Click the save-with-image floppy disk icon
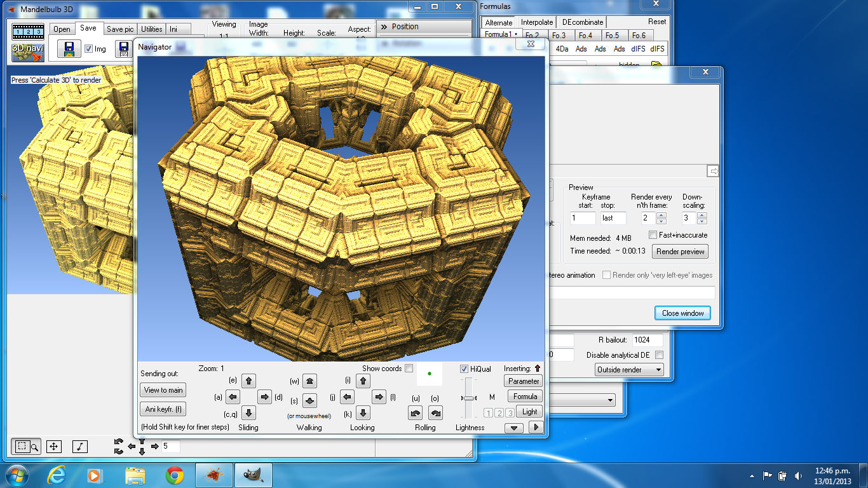Viewport: 868px width, 488px height. tap(69, 49)
